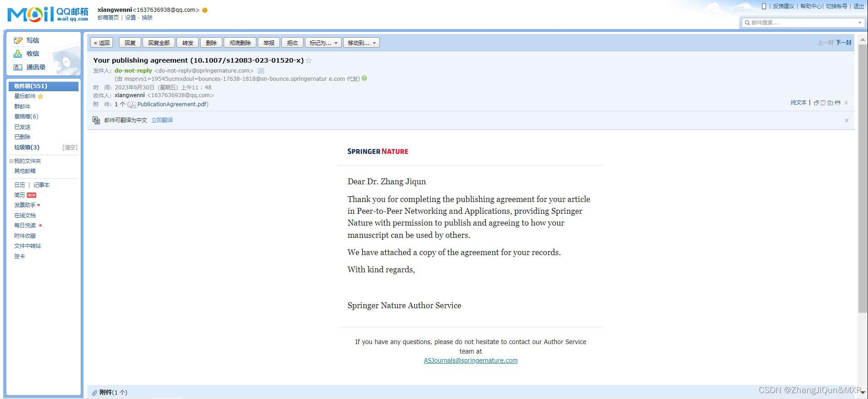Click the green verification icon after 代发
Viewport: 868px width, 399px height.
pos(364,78)
